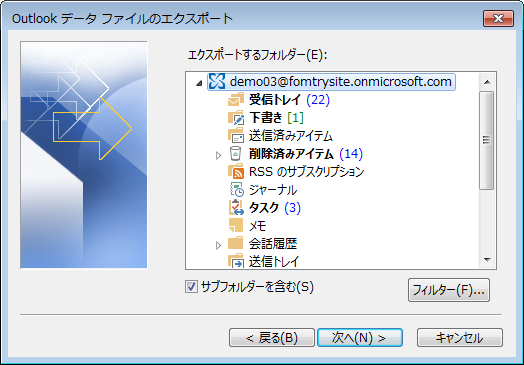Select the タスク (3) folder

[275, 208]
